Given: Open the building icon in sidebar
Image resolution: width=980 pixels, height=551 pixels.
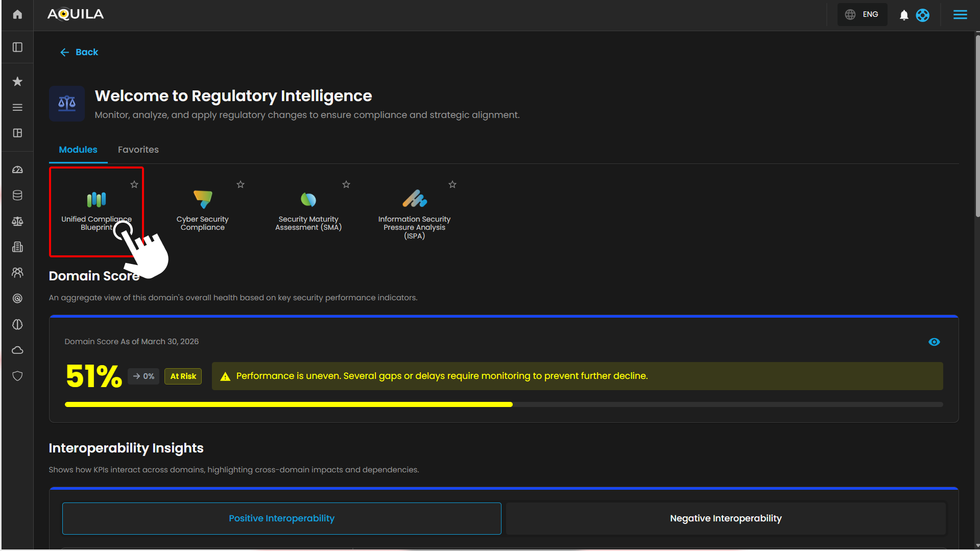Looking at the screenshot, I should pyautogui.click(x=17, y=247).
